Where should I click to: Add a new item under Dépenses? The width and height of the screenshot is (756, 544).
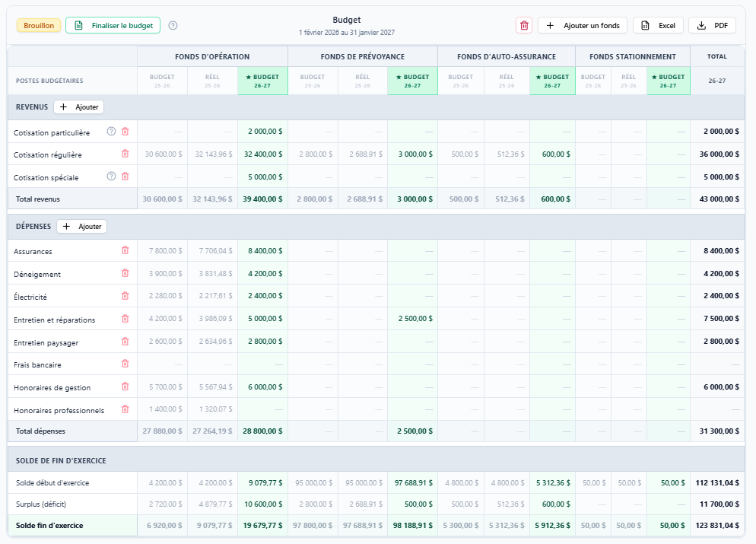[81, 226]
